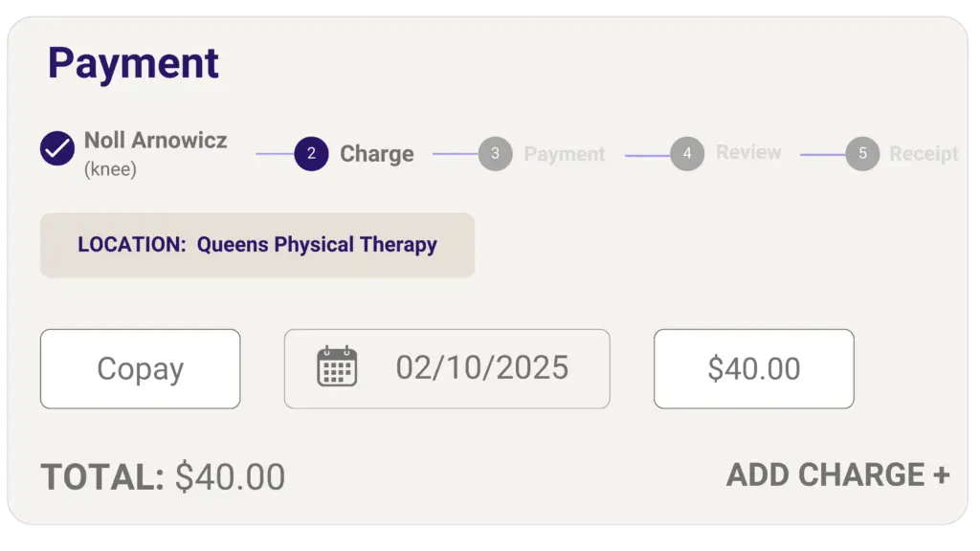Click the step 3 circle icon
This screenshot has width=980, height=551.
pyautogui.click(x=496, y=154)
